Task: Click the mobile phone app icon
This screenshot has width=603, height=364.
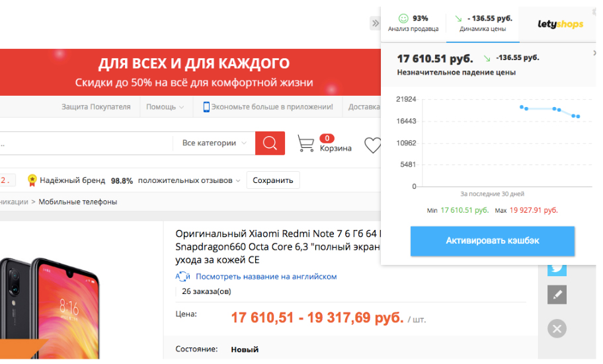Action: tap(206, 107)
